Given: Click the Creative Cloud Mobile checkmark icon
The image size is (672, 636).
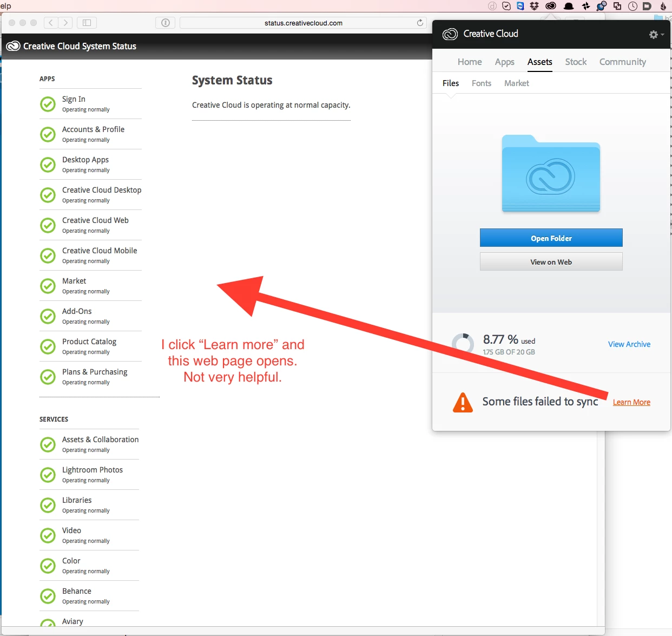Looking at the screenshot, I should click(x=48, y=255).
